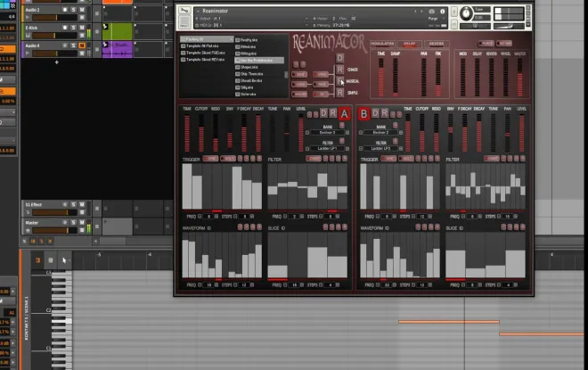Image resolution: width=588 pixels, height=370 pixels.
Task: Solo the S1 Effect track
Action: point(73,204)
